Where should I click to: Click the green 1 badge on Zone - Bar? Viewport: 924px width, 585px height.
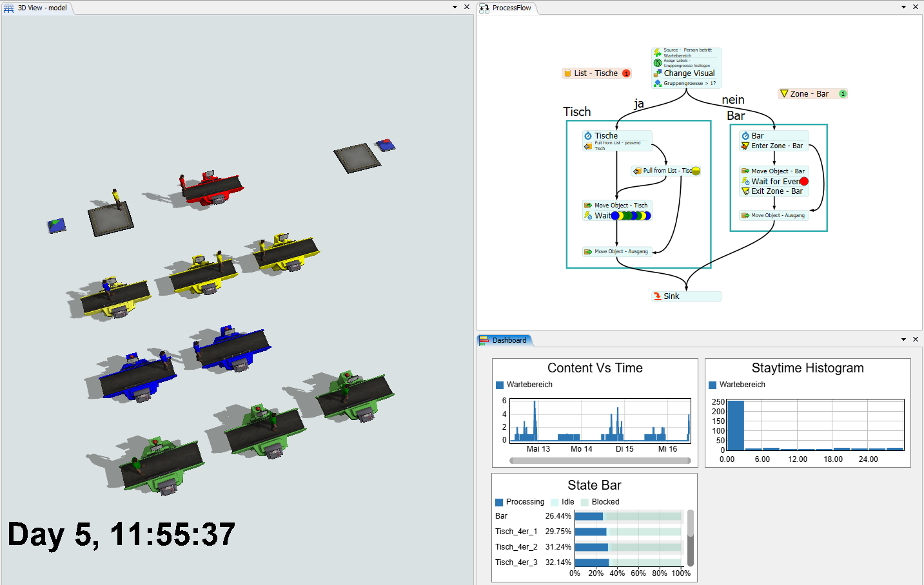click(843, 94)
